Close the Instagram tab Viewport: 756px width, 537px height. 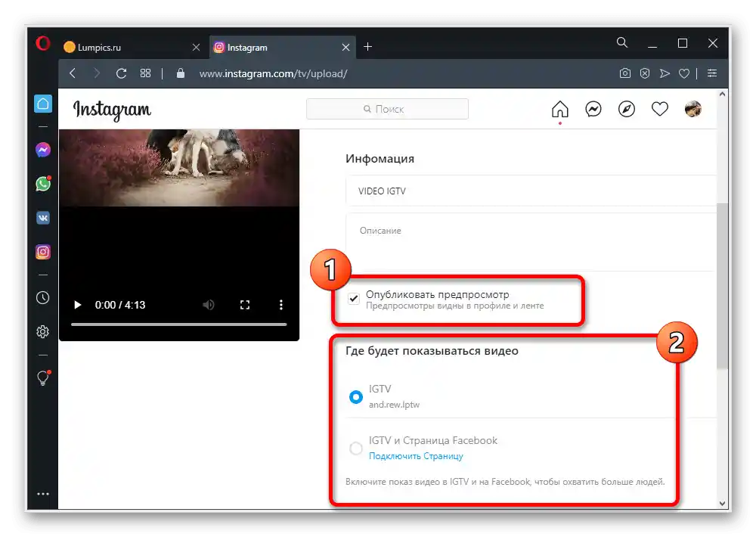click(x=345, y=48)
